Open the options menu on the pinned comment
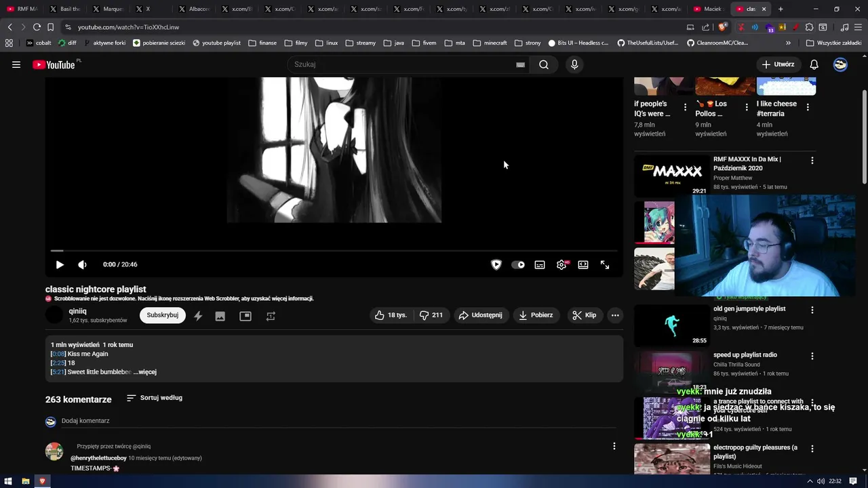Image resolution: width=868 pixels, height=488 pixels. (614, 446)
